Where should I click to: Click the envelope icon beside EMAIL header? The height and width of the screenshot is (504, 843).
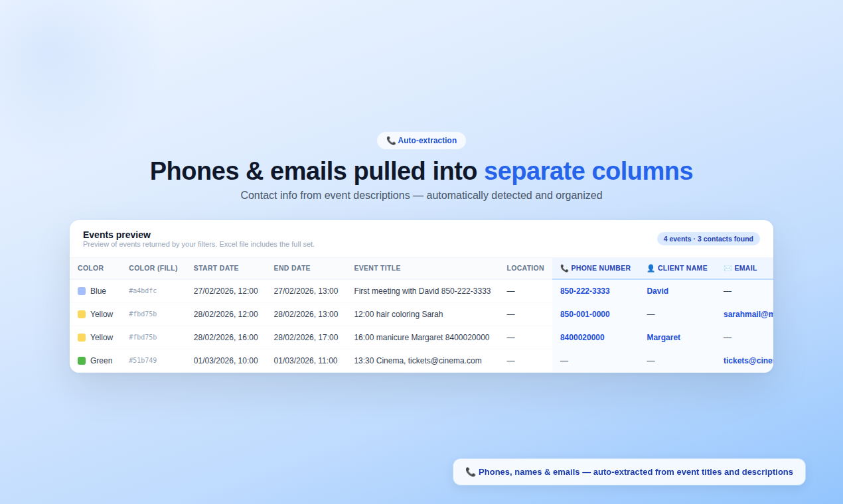728,268
